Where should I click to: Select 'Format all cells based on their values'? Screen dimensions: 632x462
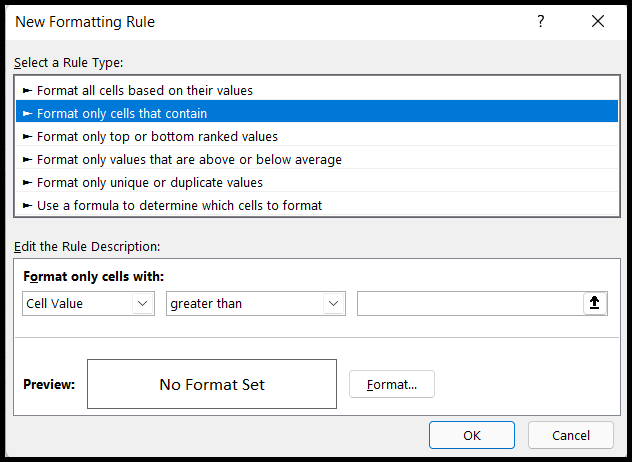(x=144, y=90)
